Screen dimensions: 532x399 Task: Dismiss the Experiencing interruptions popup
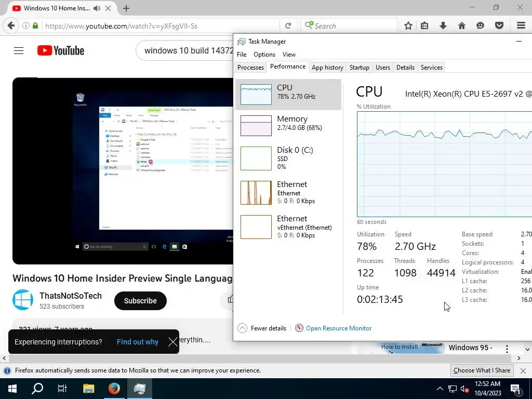[172, 342]
